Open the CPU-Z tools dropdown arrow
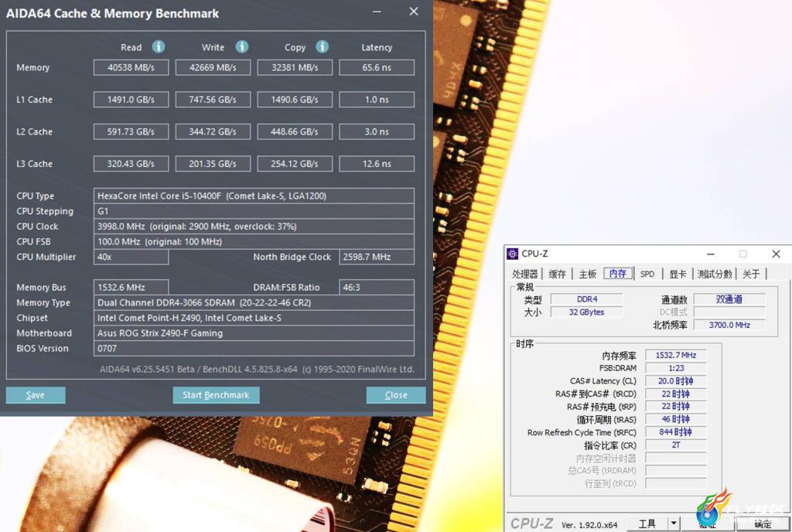 674,523
